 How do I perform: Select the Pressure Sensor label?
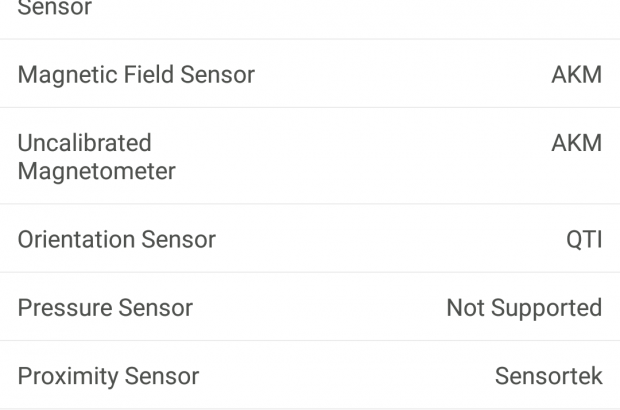[105, 308]
